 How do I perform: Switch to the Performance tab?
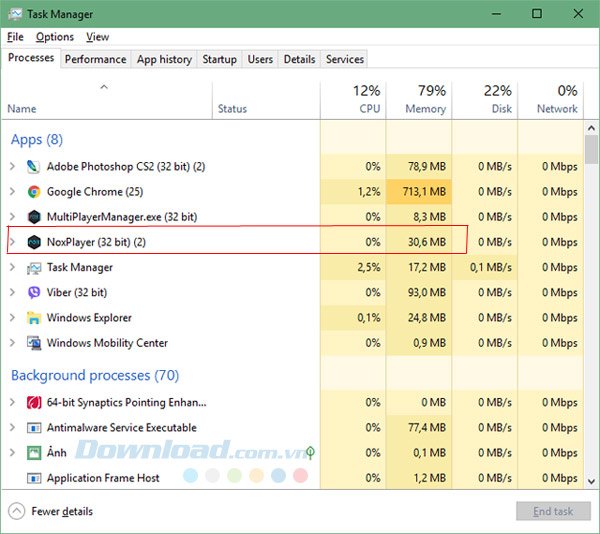pos(96,59)
